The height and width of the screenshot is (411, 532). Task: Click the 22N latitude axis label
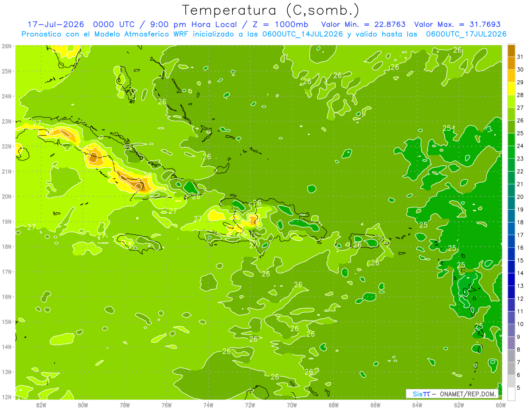pos(6,146)
